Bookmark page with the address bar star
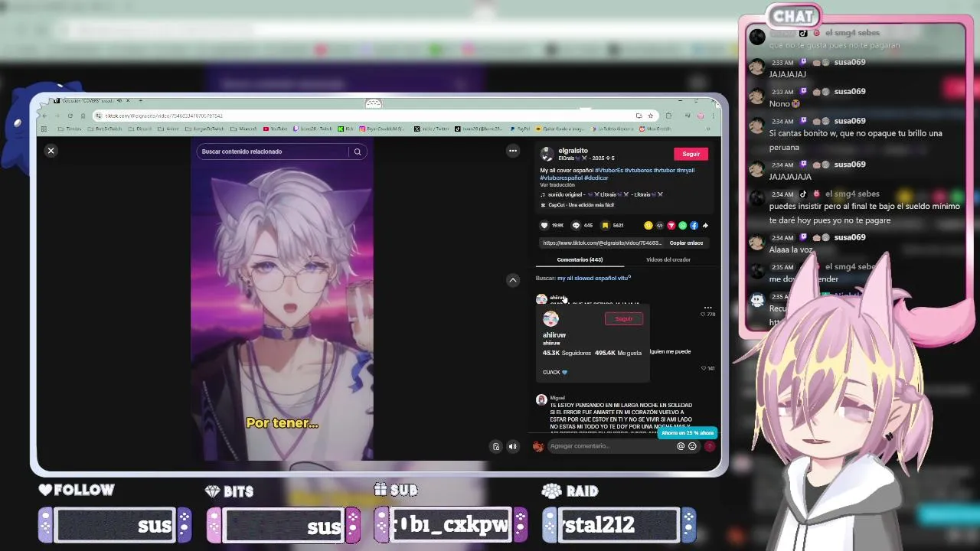 650,116
